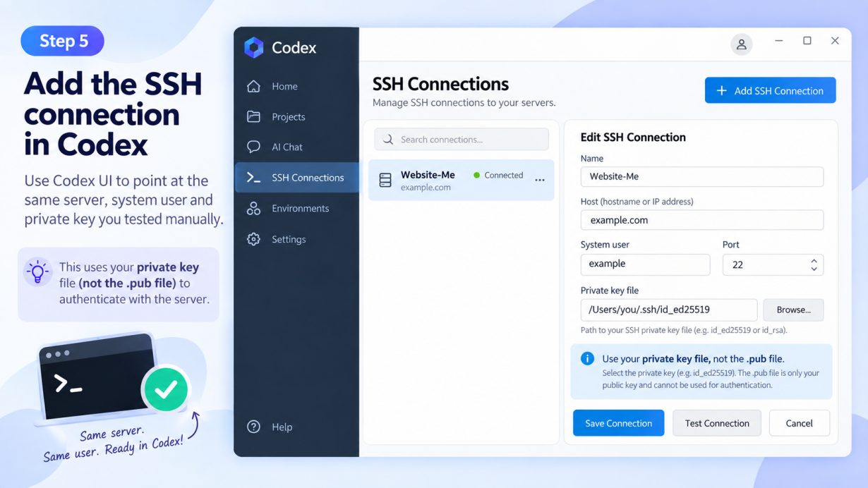Open Environments section
Screen dimensions: 868x488
click(x=297, y=208)
